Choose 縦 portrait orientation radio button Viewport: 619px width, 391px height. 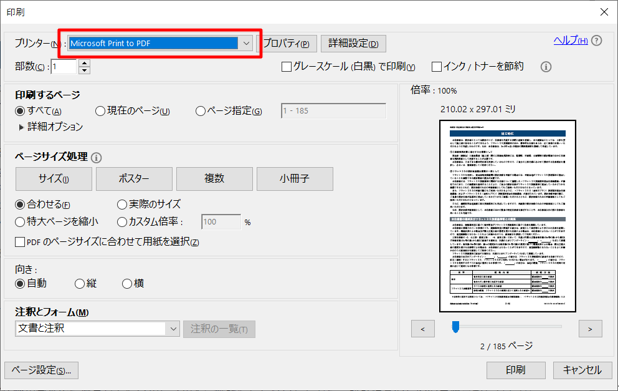click(x=79, y=284)
